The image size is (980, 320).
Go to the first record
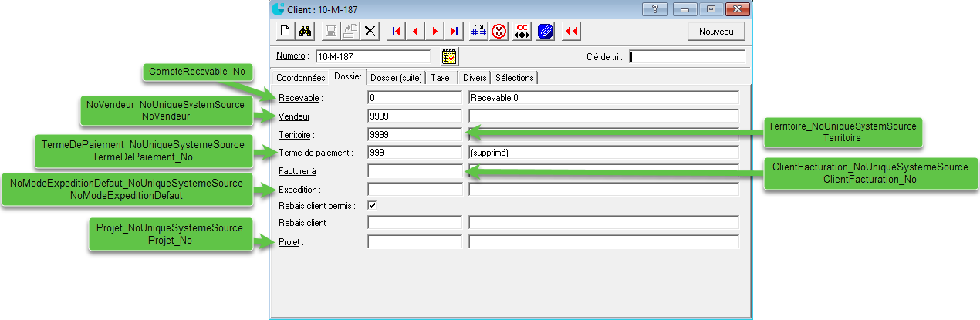point(396,32)
